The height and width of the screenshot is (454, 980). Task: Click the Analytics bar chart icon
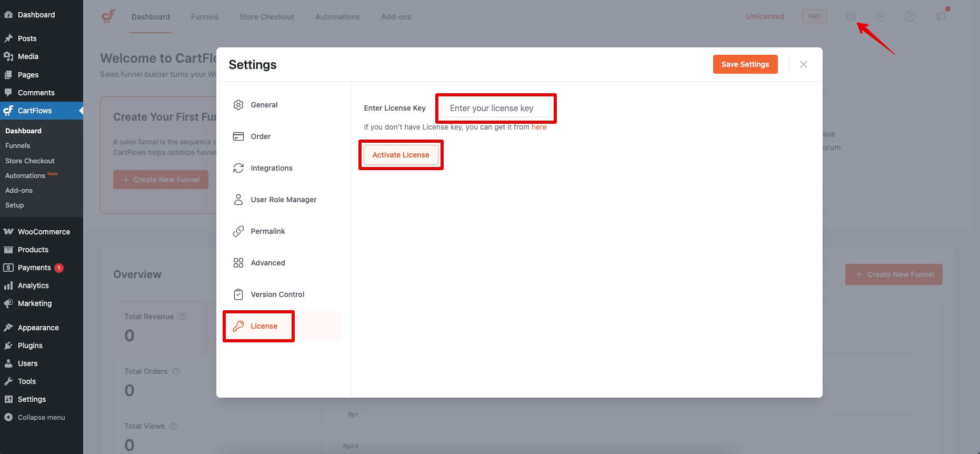tap(8, 285)
